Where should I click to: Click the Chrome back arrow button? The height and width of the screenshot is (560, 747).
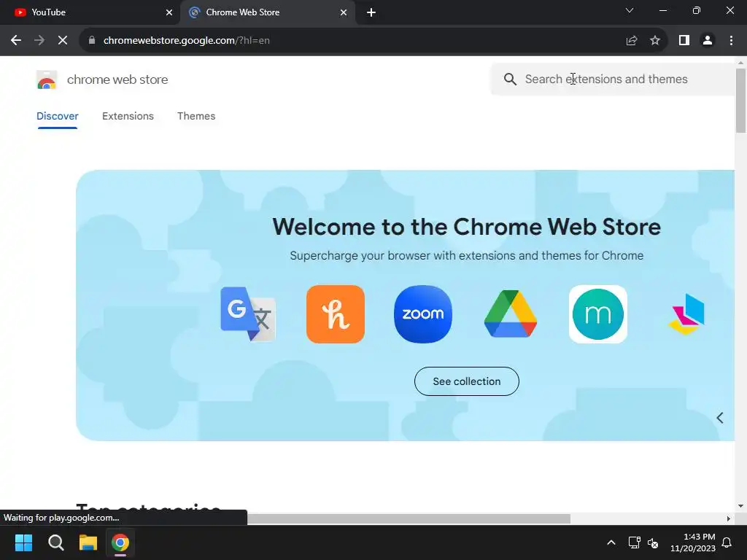click(x=16, y=41)
